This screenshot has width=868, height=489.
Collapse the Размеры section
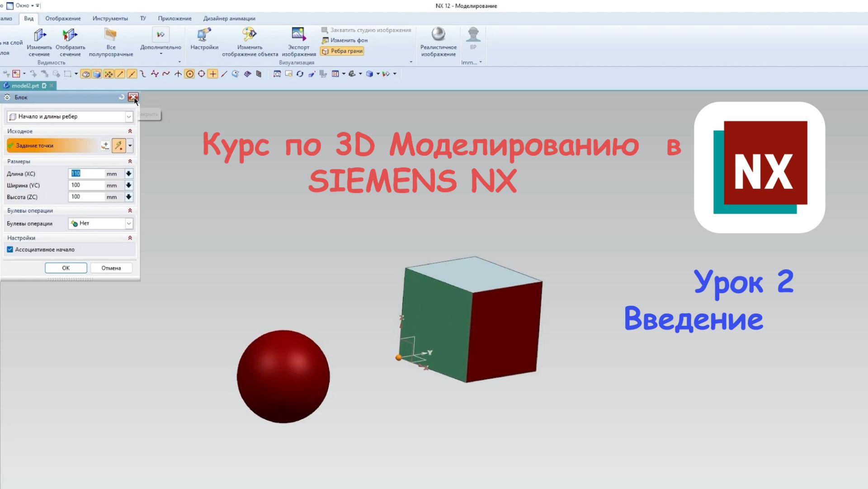click(130, 161)
